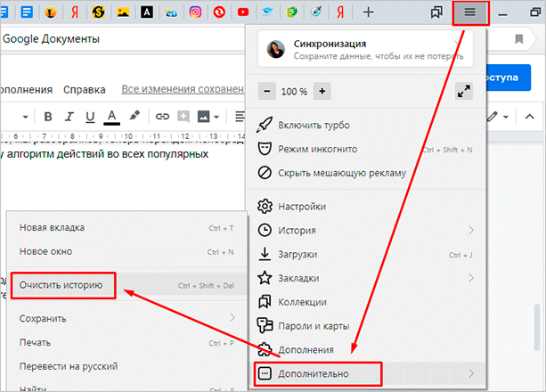Open Коллекции in browser menu
546x392 pixels.
(x=365, y=302)
